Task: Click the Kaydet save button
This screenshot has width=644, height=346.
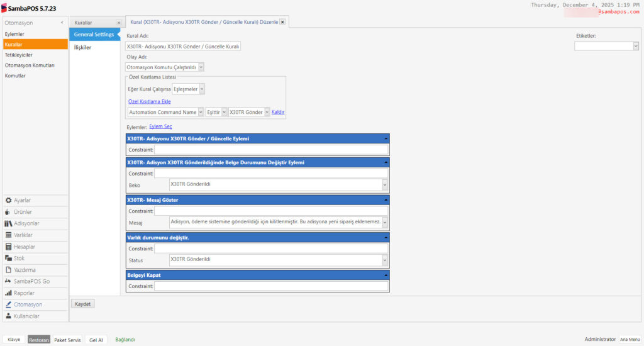Action: [83, 304]
